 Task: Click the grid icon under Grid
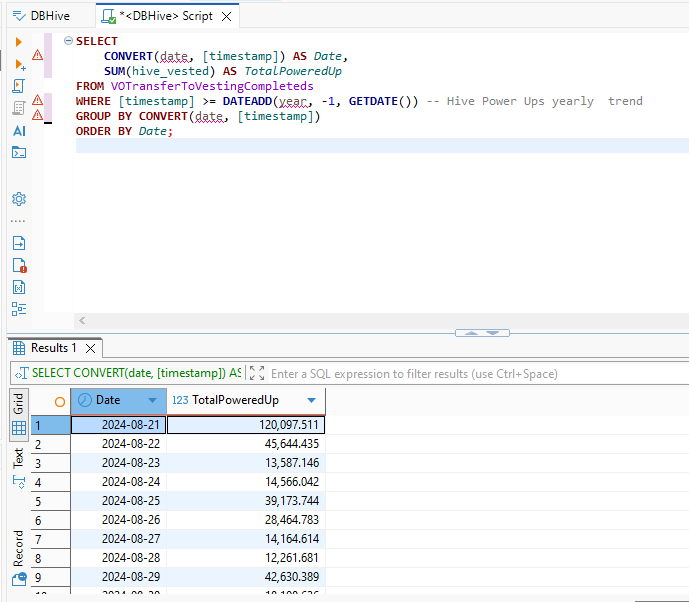[19, 428]
